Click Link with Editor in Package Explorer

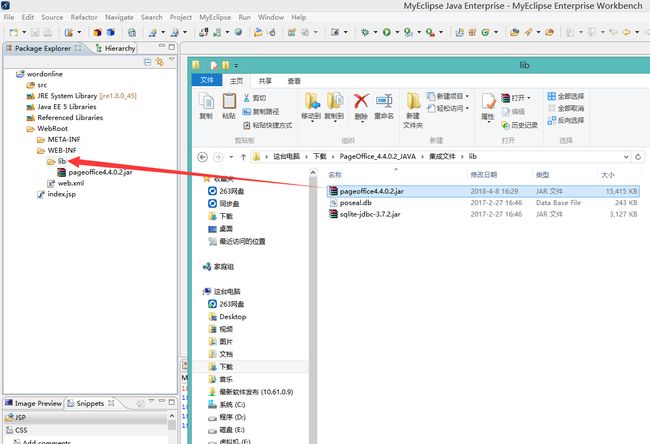[x=159, y=62]
